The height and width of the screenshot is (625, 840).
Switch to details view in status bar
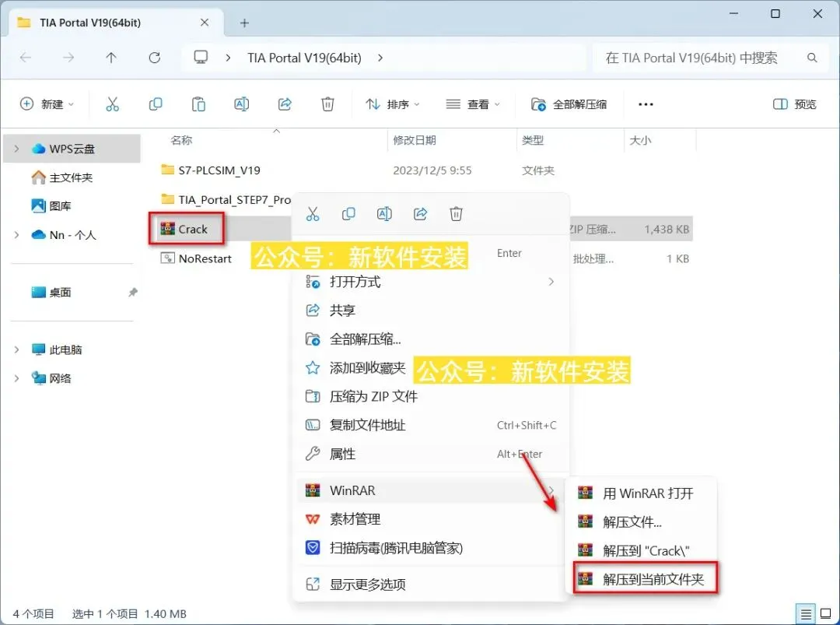pyautogui.click(x=806, y=614)
